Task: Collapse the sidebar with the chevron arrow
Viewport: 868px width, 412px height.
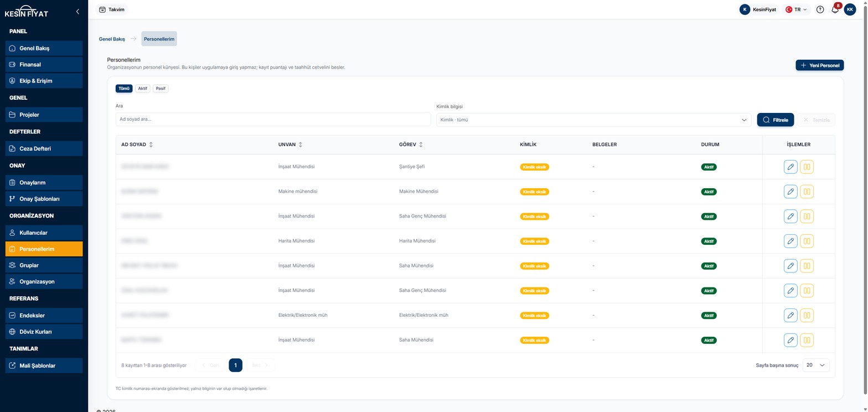Action: coord(77,11)
